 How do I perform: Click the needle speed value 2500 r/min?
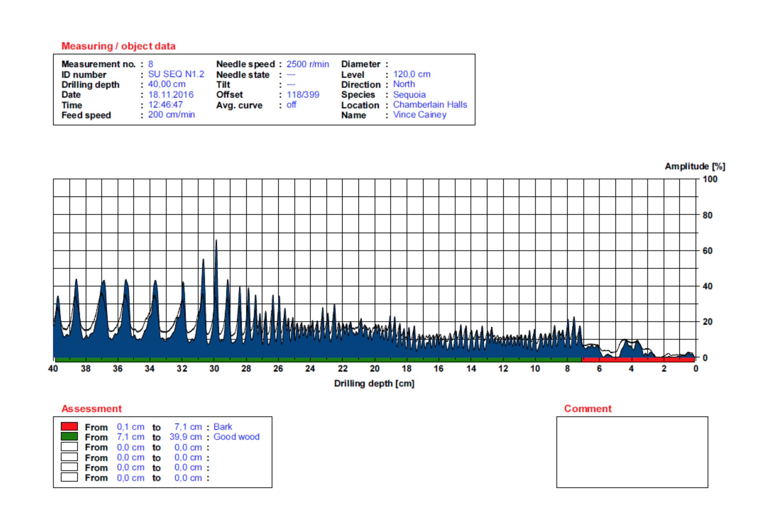(x=308, y=64)
